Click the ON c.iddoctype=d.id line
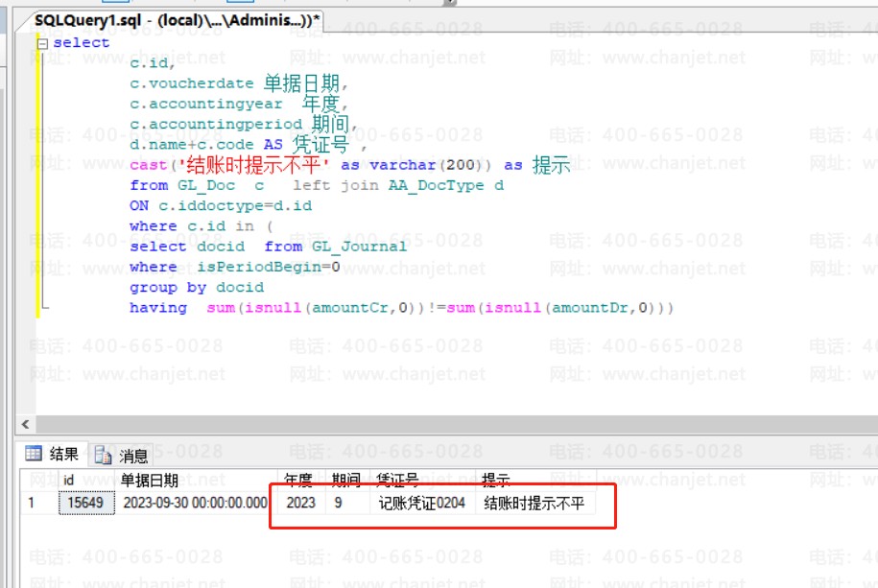 [221, 205]
